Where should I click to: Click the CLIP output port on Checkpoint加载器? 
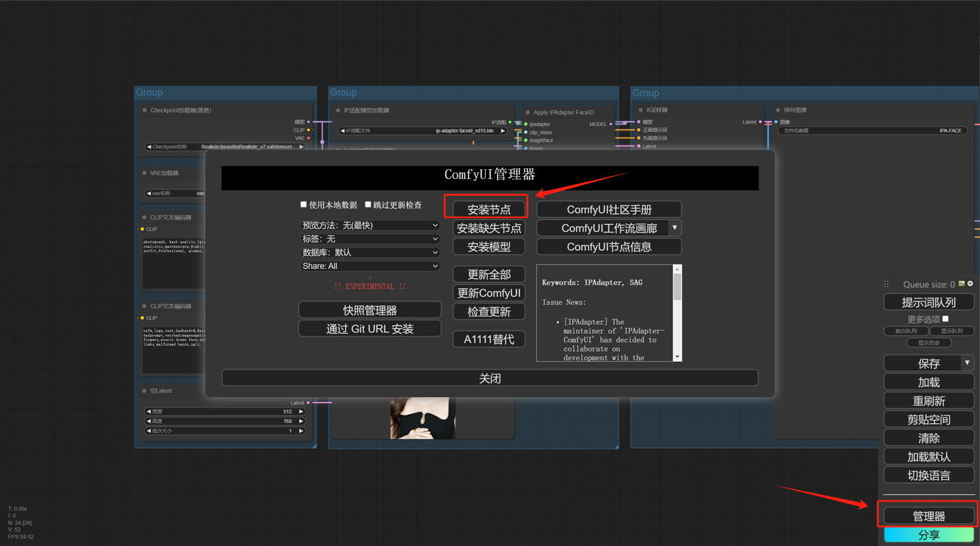[308, 130]
